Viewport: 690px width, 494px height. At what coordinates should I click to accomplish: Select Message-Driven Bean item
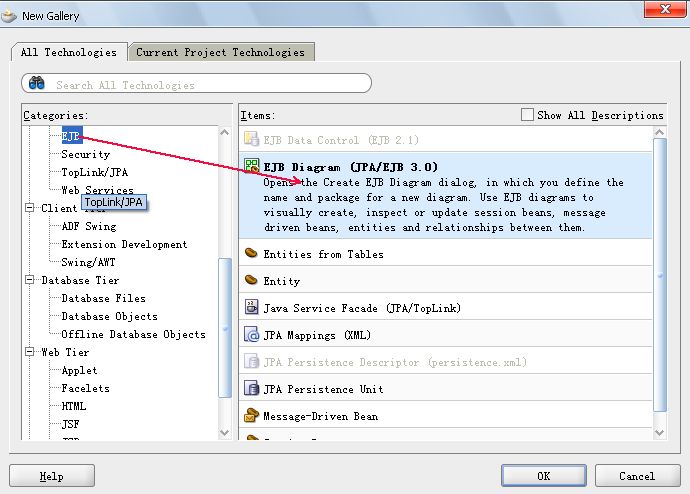click(445, 415)
